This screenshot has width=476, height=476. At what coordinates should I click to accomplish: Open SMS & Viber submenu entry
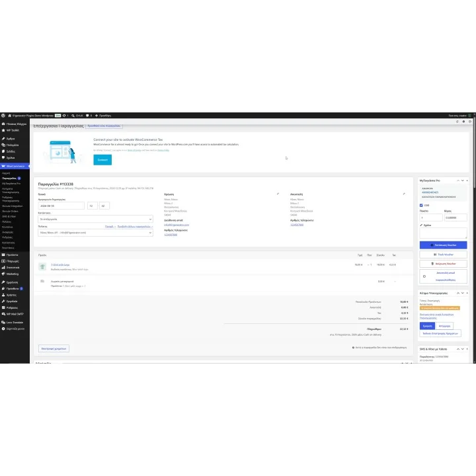9,216
